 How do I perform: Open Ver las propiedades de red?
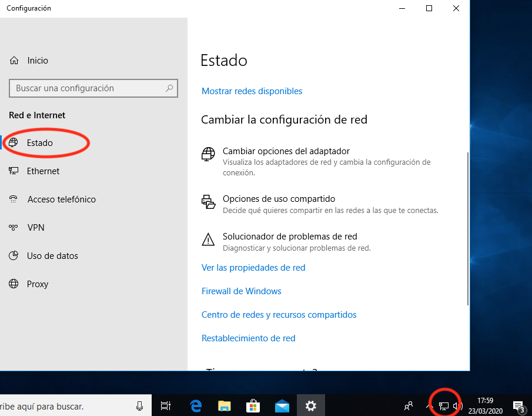[x=253, y=268]
